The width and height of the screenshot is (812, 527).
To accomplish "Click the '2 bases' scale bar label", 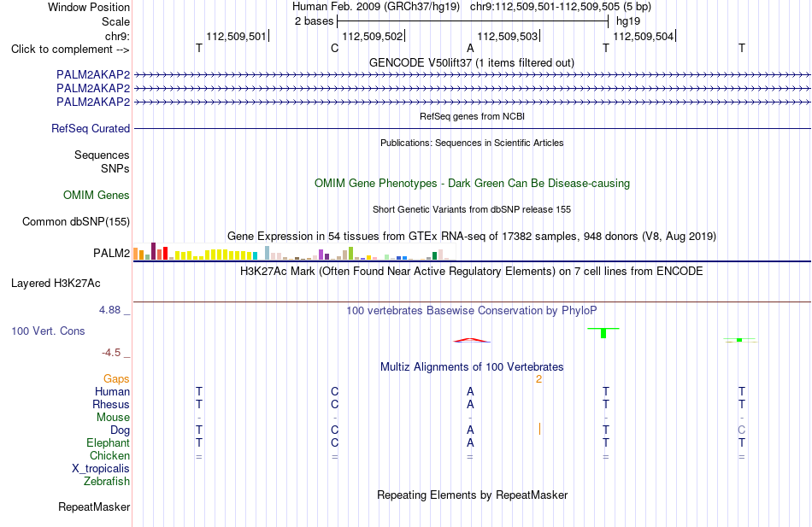I will pyautogui.click(x=314, y=21).
